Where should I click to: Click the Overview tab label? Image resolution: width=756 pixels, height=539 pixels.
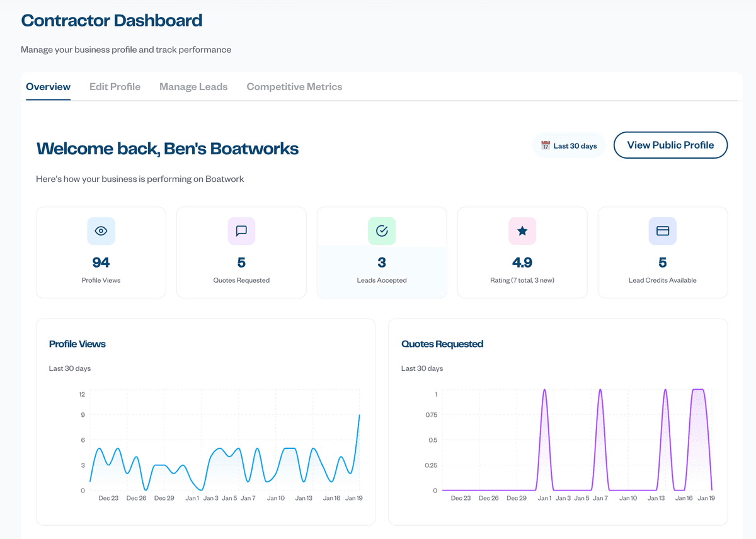tap(48, 86)
